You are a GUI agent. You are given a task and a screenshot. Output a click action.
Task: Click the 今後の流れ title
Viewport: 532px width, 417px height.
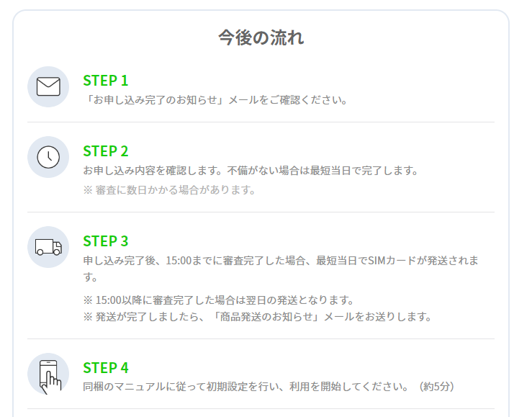(x=261, y=37)
